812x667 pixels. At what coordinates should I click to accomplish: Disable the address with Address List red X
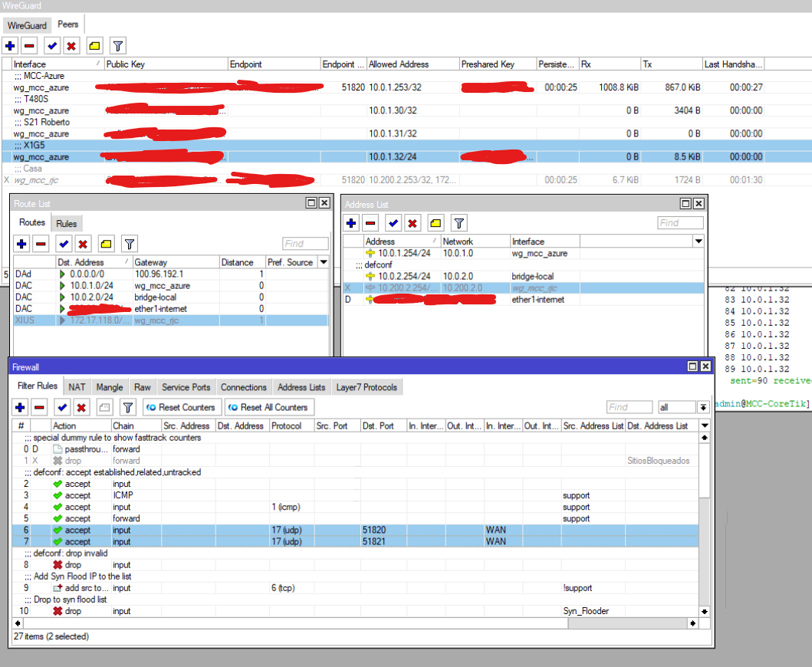[413, 223]
